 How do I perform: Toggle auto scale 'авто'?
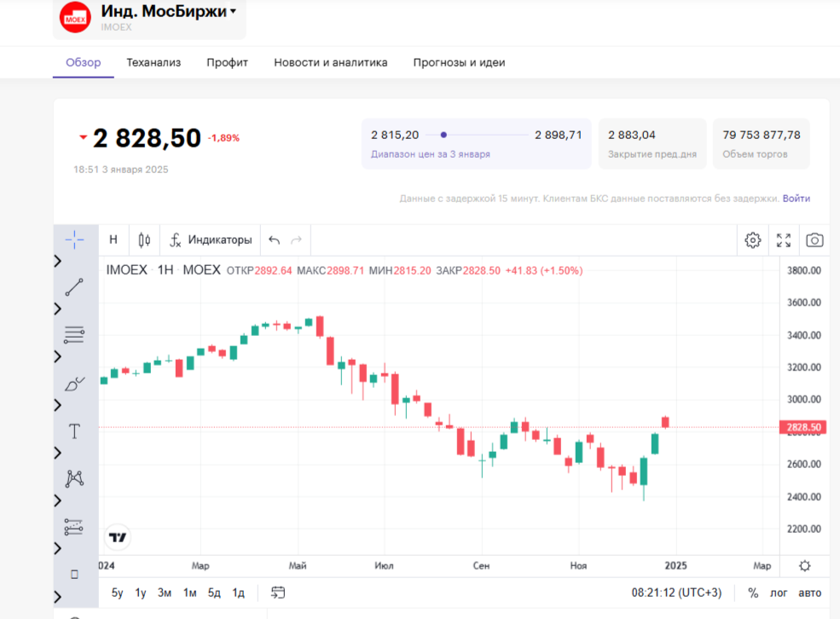coord(809,593)
